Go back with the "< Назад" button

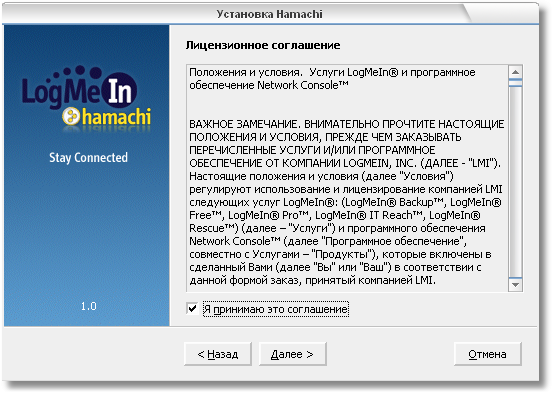coord(218,354)
